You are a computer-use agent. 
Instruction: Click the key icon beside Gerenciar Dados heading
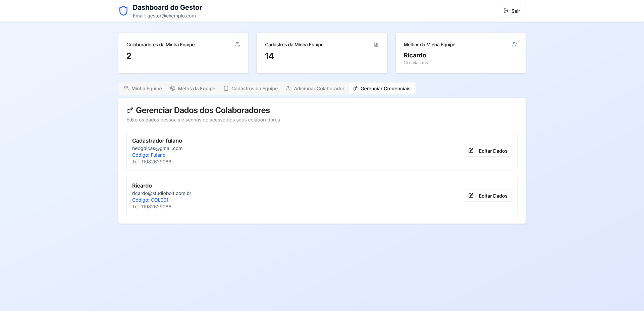pyautogui.click(x=130, y=110)
